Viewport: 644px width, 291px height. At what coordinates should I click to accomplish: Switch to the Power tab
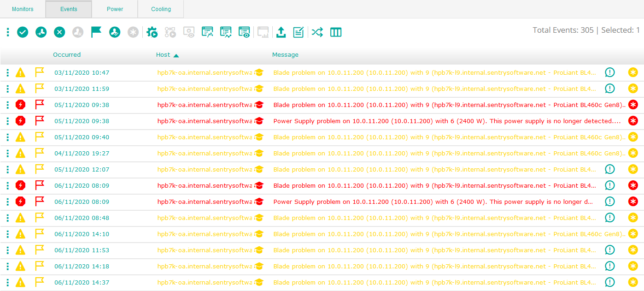click(114, 9)
